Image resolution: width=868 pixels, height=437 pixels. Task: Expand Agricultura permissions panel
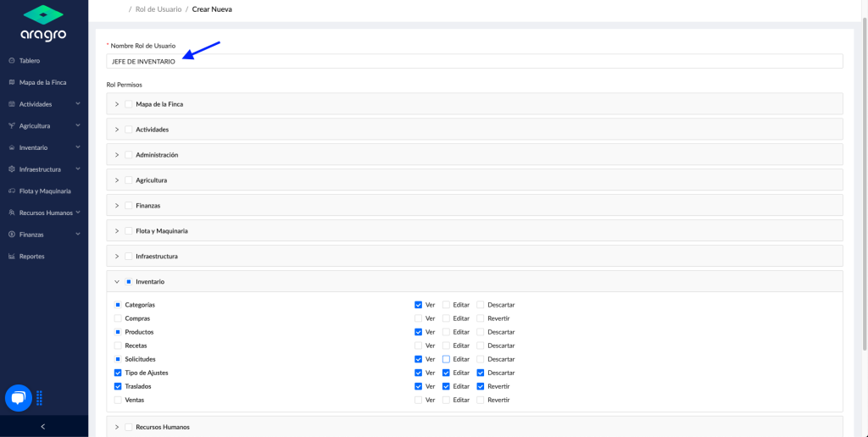coord(117,180)
